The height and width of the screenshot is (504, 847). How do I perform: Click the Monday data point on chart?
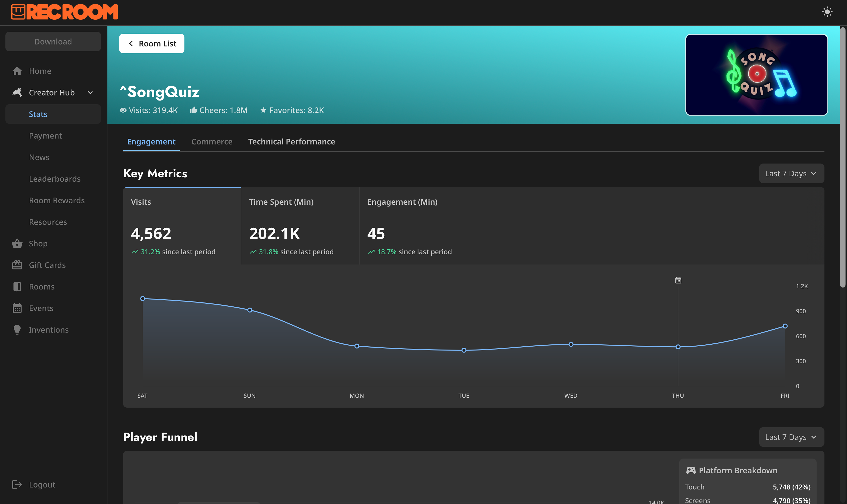coord(357,346)
